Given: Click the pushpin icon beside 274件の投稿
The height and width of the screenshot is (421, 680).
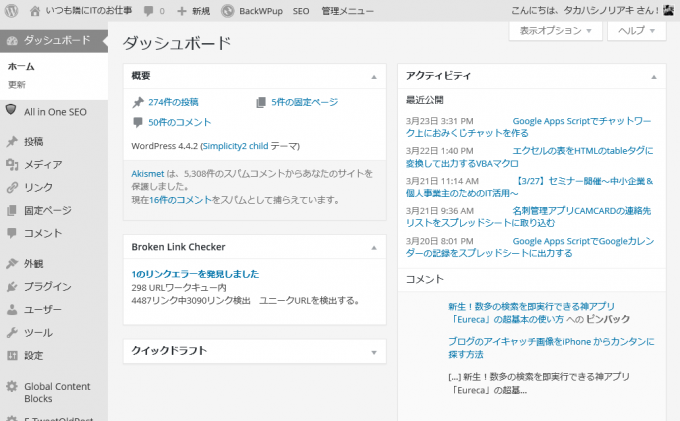Looking at the screenshot, I should coord(138,102).
